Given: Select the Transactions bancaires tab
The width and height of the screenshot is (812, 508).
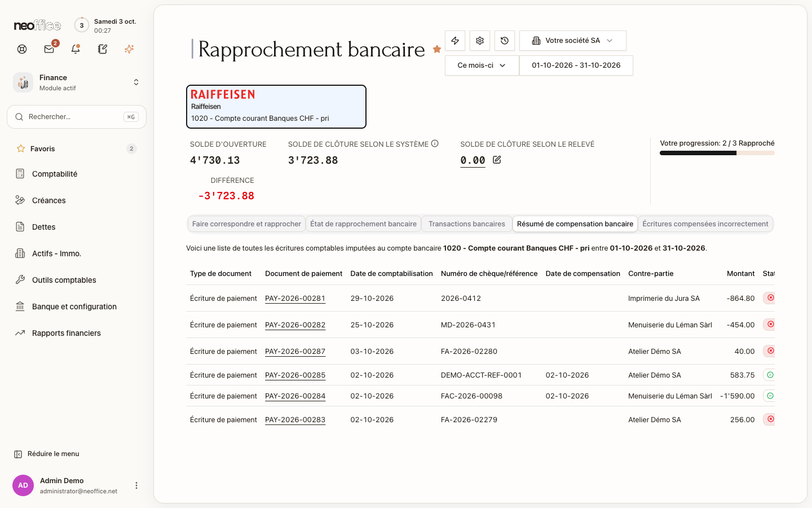Looking at the screenshot, I should (x=467, y=224).
